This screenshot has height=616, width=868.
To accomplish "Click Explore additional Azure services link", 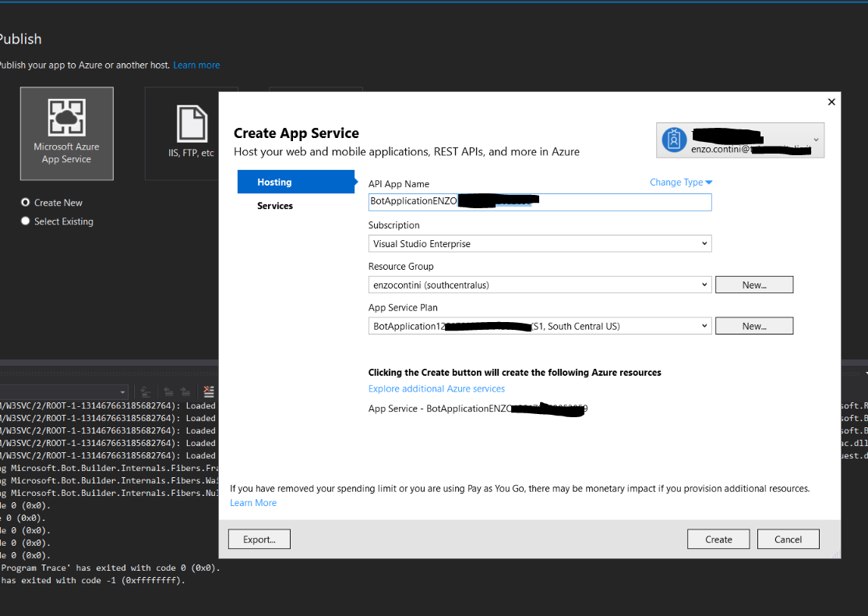I will click(436, 389).
